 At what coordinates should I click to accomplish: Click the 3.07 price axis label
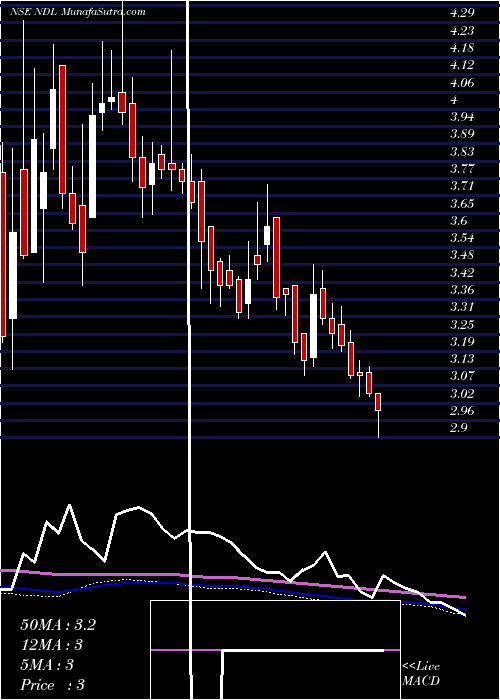[x=462, y=376]
